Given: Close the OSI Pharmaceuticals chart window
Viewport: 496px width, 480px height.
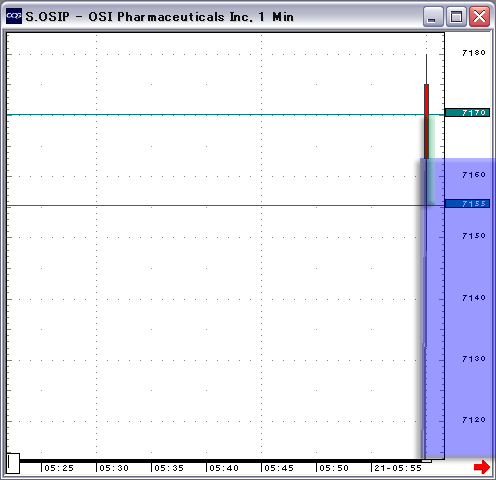Looking at the screenshot, I should click(479, 17).
